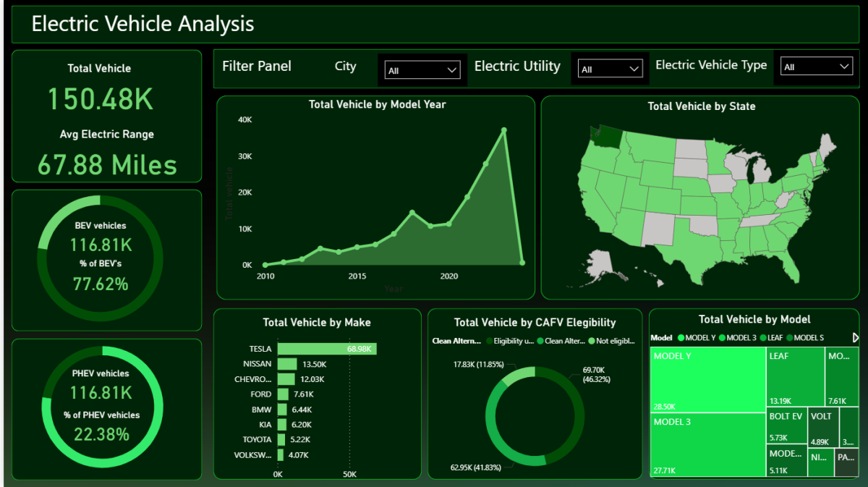Click the legend scroll-right arrow in Model chart
Screen dimensions: 868x487
[856, 338]
